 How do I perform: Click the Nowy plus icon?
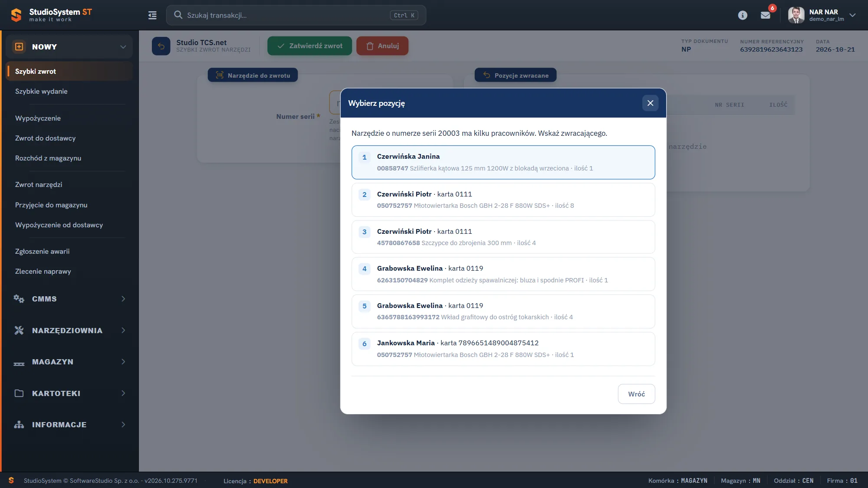coord(19,47)
